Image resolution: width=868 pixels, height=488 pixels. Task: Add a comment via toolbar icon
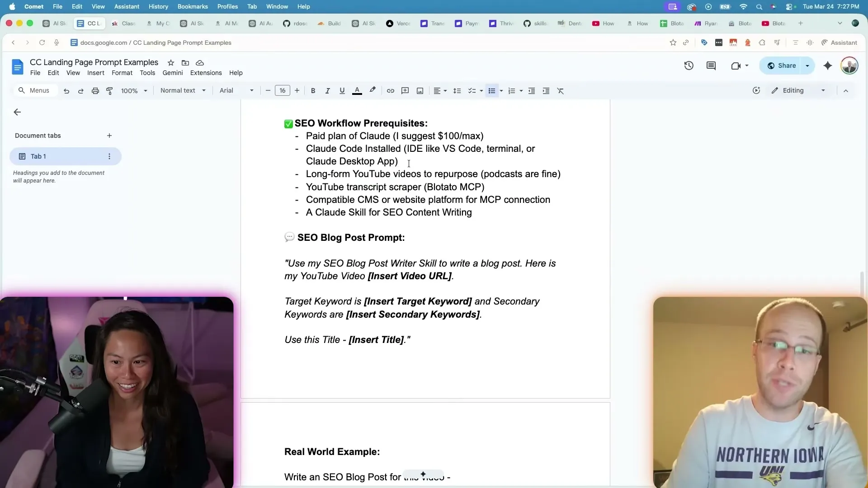406,91
